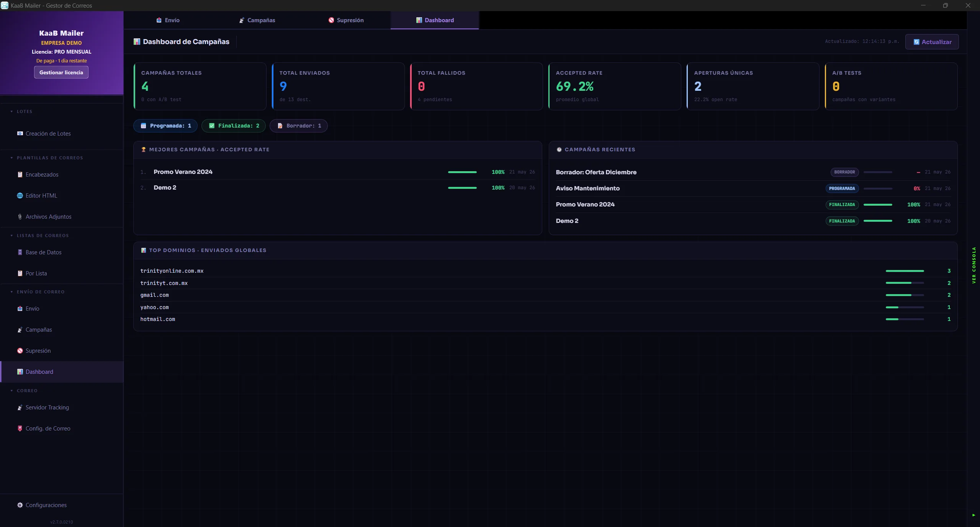This screenshot has width=980, height=527.
Task: Click the Actualizar button
Action: click(932, 42)
